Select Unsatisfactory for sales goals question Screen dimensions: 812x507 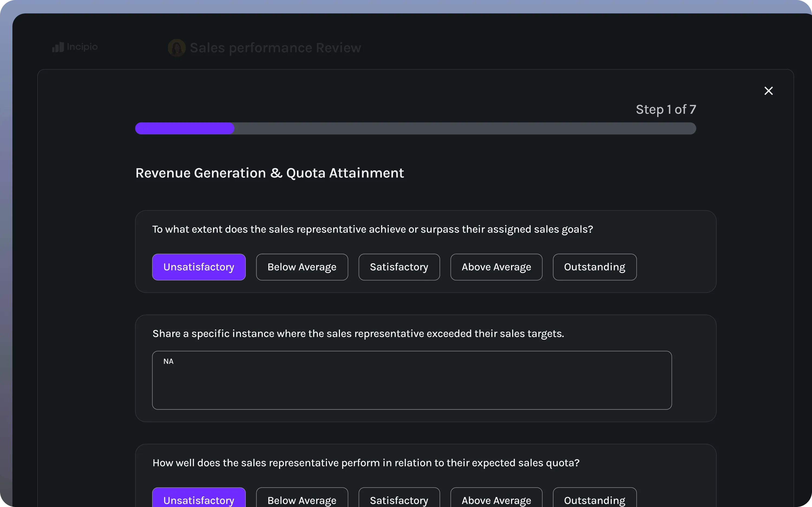[x=199, y=267]
